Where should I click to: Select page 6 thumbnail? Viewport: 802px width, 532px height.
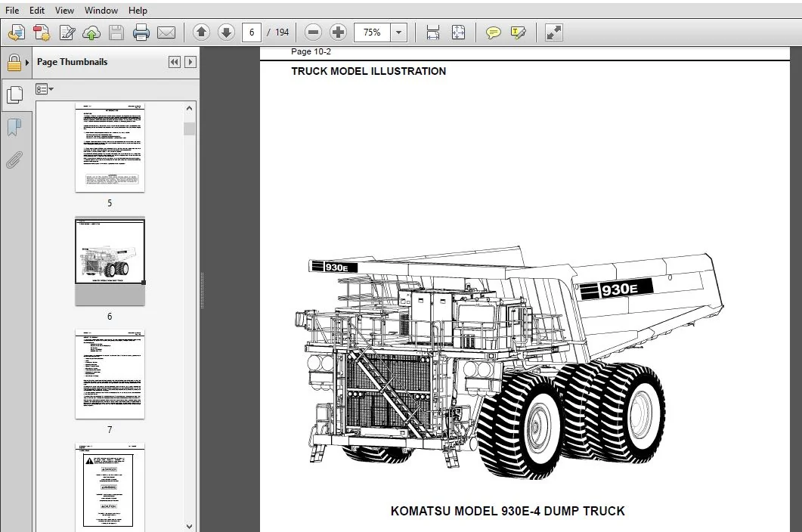(x=110, y=251)
